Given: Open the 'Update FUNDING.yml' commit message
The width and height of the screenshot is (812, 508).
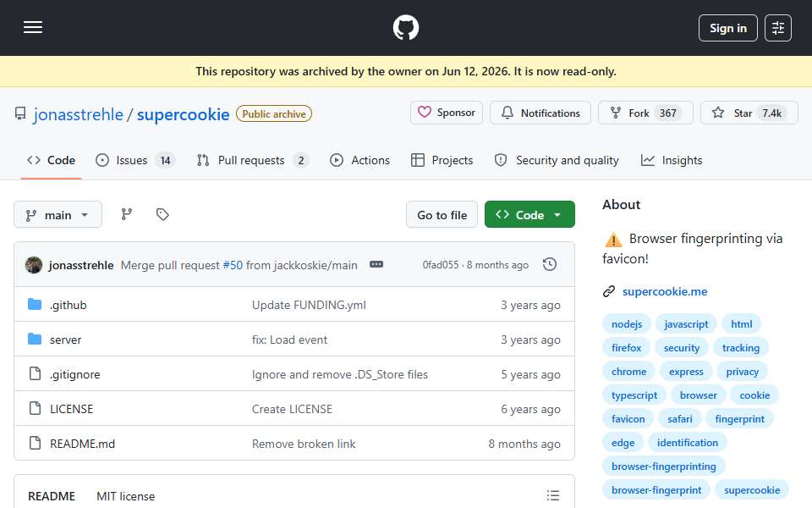Looking at the screenshot, I should tap(309, 305).
